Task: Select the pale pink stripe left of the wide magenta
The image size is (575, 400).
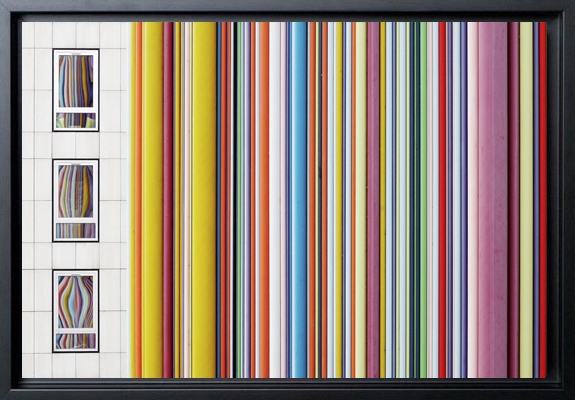Action: [472, 200]
